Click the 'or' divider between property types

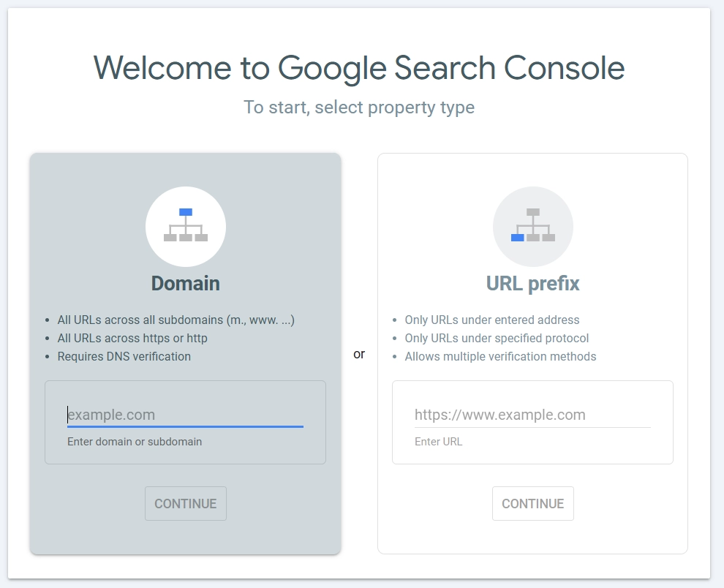pos(359,353)
